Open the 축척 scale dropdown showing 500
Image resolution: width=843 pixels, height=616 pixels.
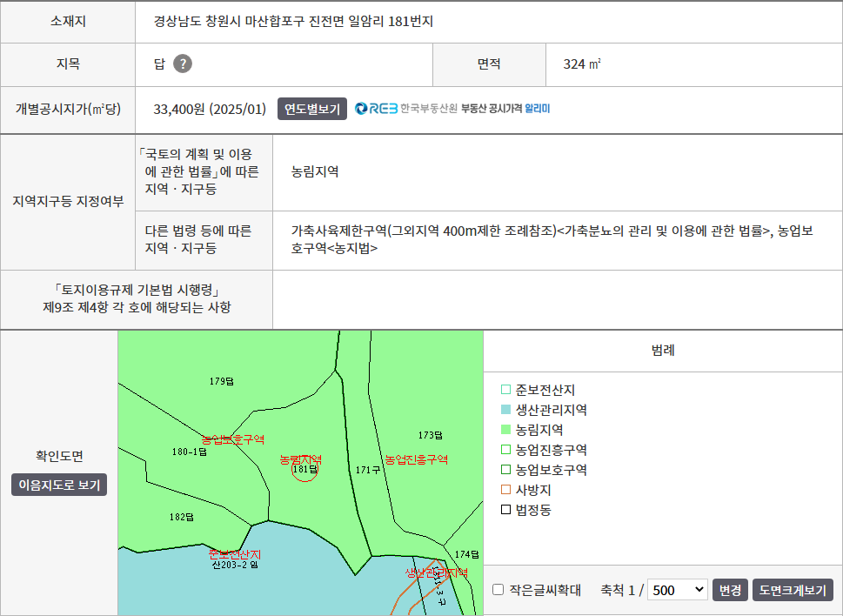(x=677, y=590)
